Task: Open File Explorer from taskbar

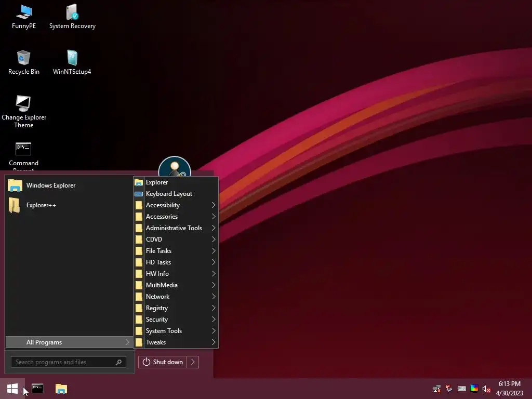Action: [x=61, y=389]
